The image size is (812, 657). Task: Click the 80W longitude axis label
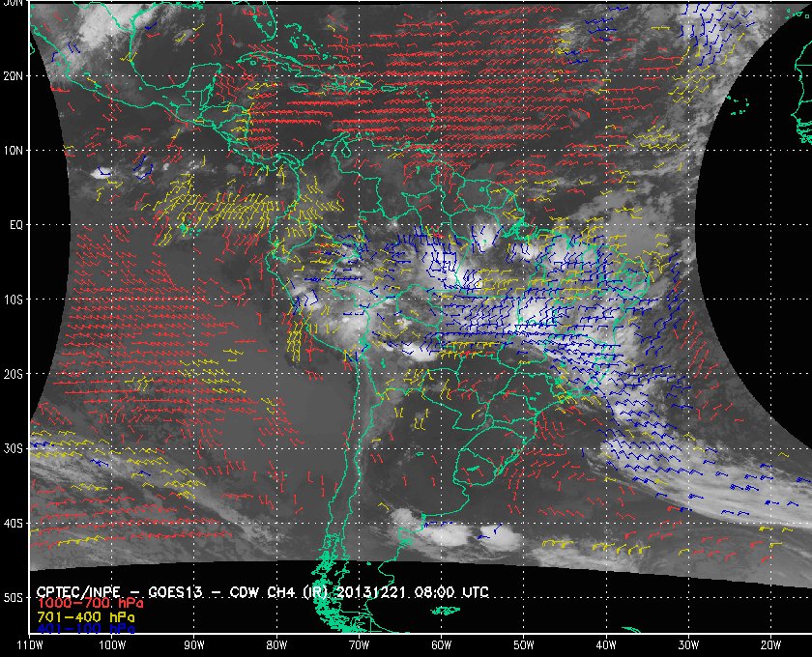[x=276, y=644]
